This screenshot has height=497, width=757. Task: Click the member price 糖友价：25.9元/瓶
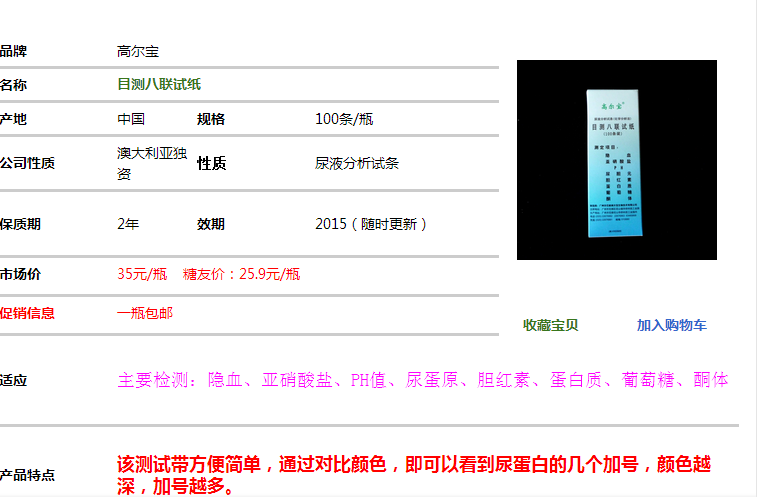(241, 274)
